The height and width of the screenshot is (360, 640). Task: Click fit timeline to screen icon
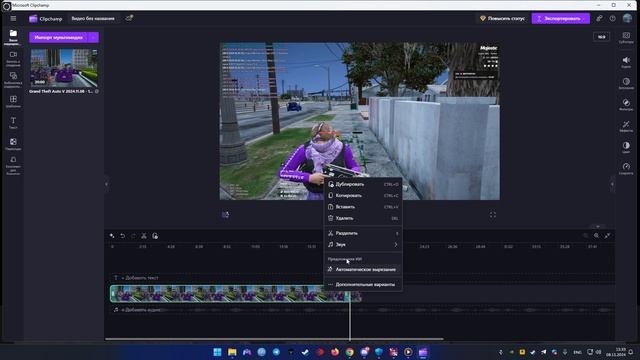pyautogui.click(x=607, y=236)
